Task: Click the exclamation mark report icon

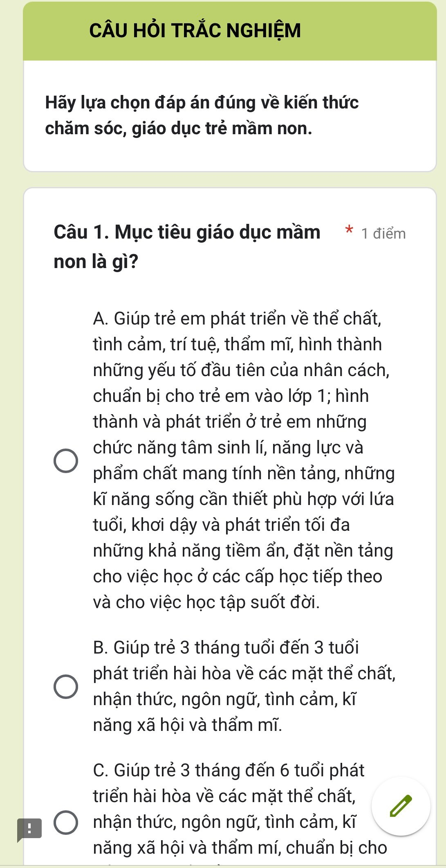Action: coord(29,829)
